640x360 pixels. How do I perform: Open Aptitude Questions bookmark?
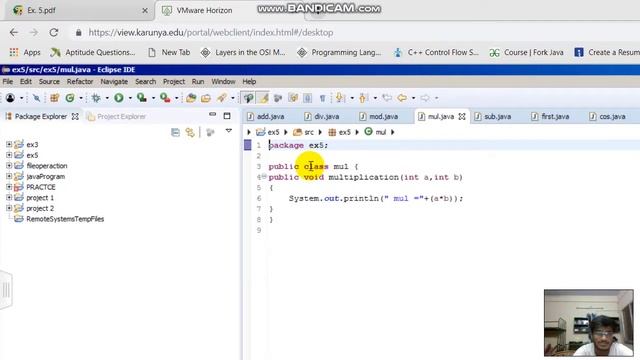tap(93, 52)
